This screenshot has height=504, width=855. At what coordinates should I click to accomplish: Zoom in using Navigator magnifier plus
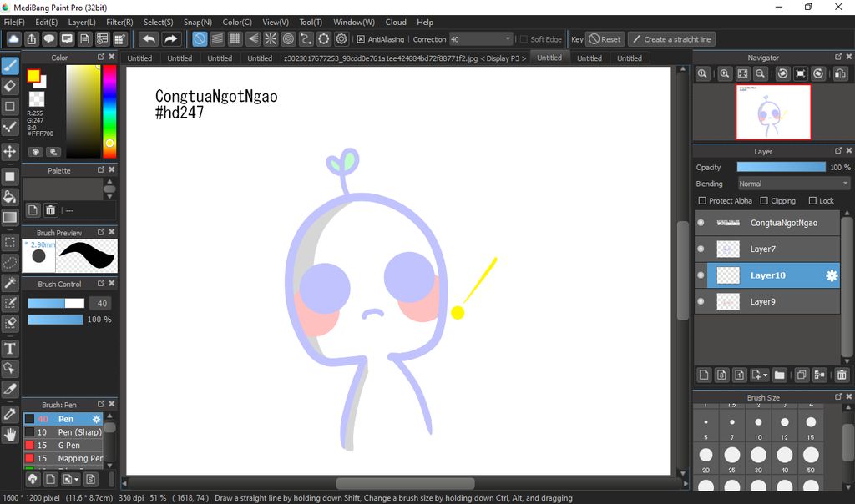(724, 73)
